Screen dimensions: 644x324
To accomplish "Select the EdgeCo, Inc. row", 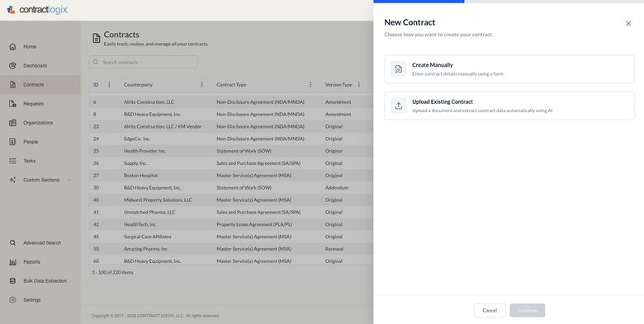I will tap(231, 139).
